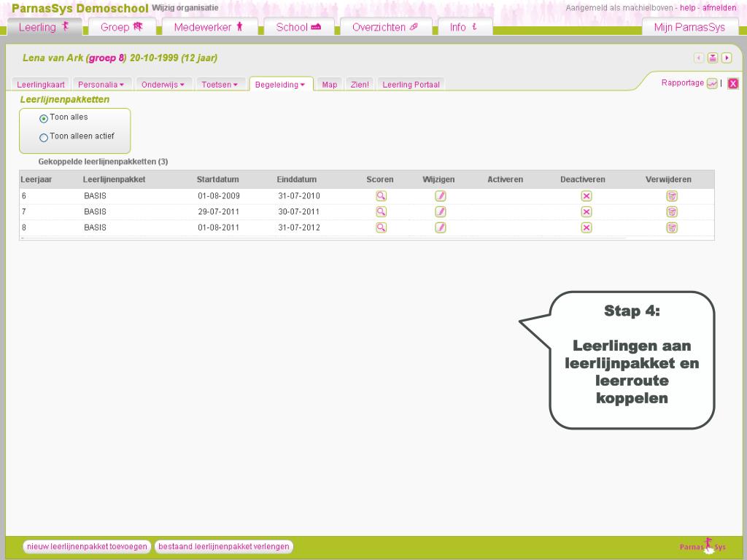Click the Startdatum column header
Viewport: 747px width, 560px height.
pyautogui.click(x=217, y=179)
